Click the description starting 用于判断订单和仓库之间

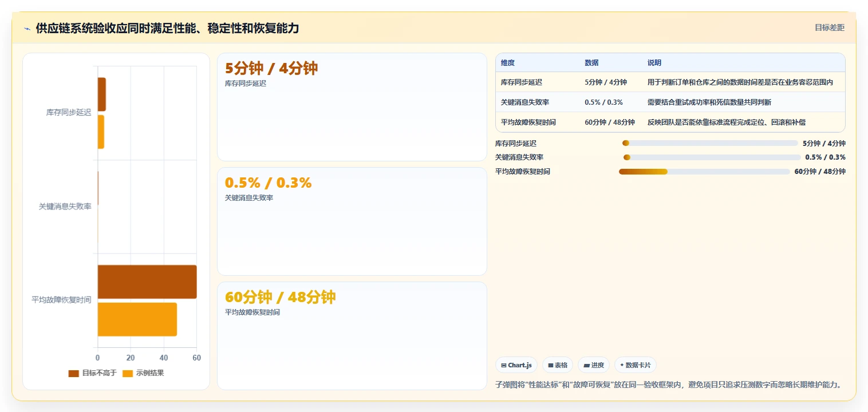point(740,82)
